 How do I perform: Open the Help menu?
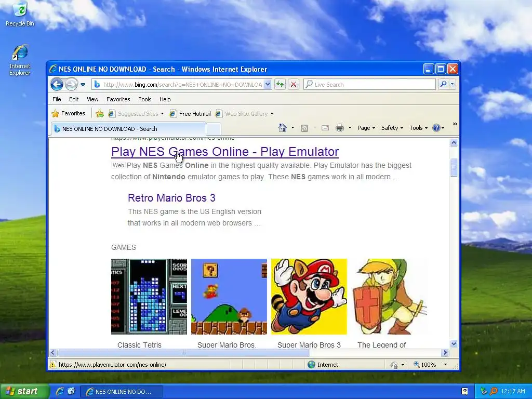(x=165, y=99)
